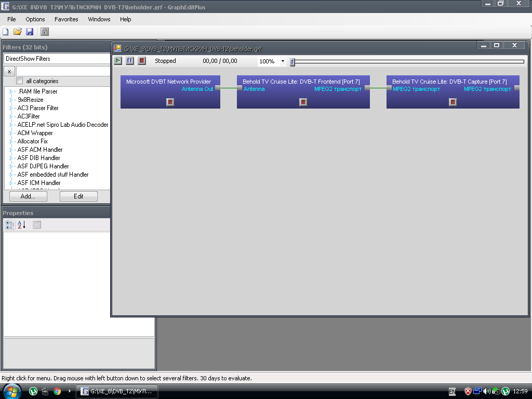This screenshot has height=399, width=532.
Task: Switch Properties panel to categorized view
Action: click(x=10, y=225)
